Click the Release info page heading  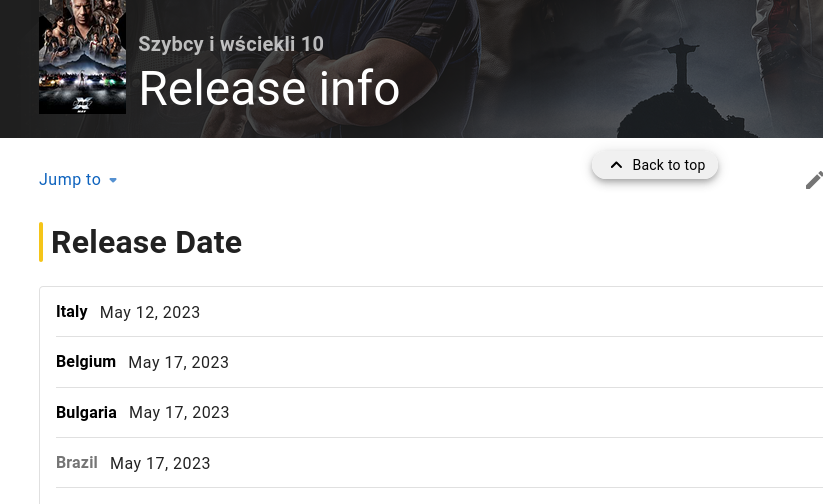tap(269, 88)
